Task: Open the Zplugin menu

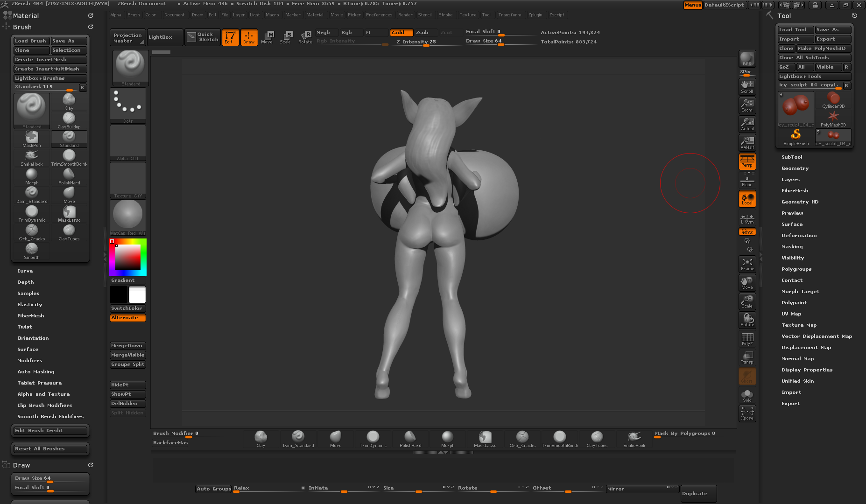Action: 535,15
